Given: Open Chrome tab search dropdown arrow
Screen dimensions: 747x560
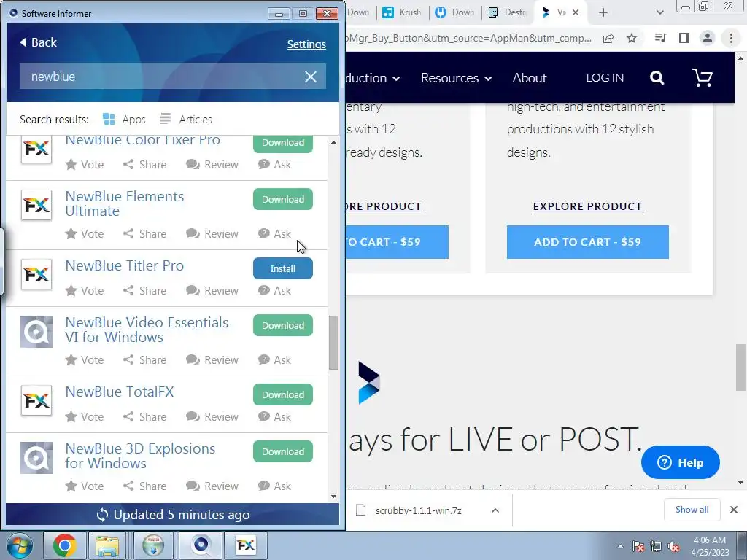Looking at the screenshot, I should pos(659,12).
